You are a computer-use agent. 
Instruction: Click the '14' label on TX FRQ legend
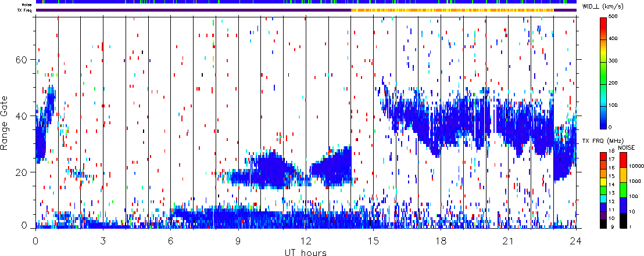tap(613, 184)
